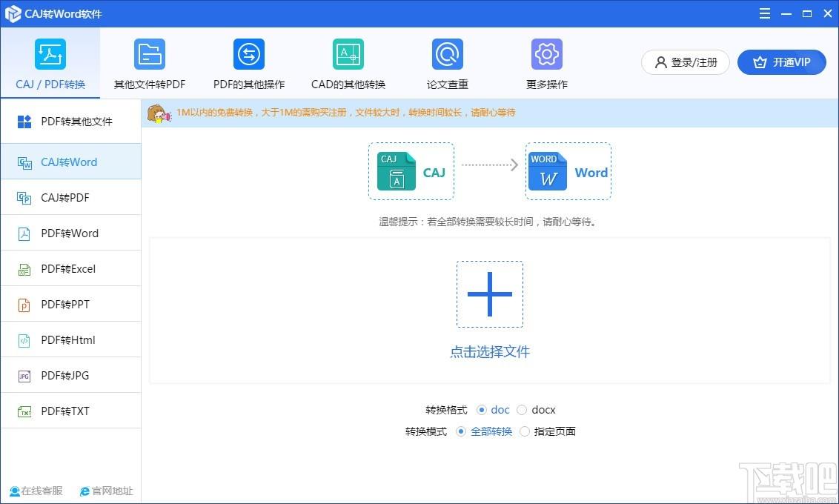Image resolution: width=839 pixels, height=504 pixels.
Task: Open the CAJ / PDF转换 tab icon
Action: [x=50, y=54]
